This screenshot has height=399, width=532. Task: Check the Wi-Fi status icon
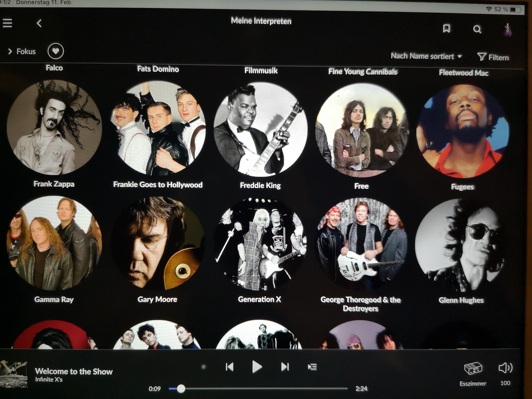coord(488,9)
